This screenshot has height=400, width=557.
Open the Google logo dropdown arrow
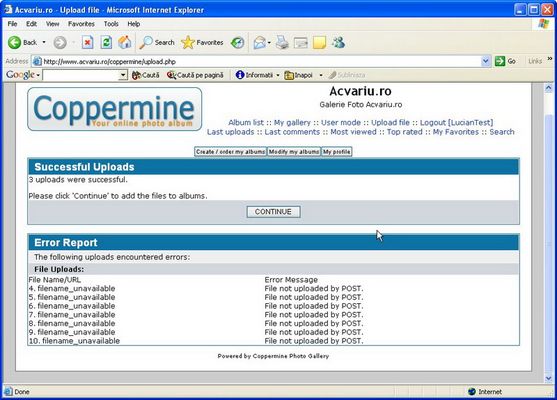tap(38, 75)
